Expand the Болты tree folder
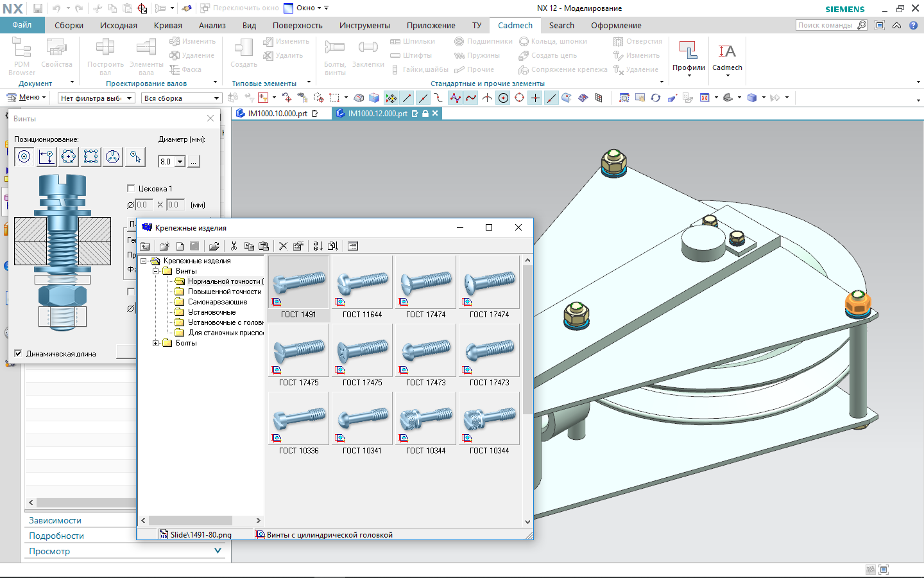The width and height of the screenshot is (924, 578). (x=155, y=343)
